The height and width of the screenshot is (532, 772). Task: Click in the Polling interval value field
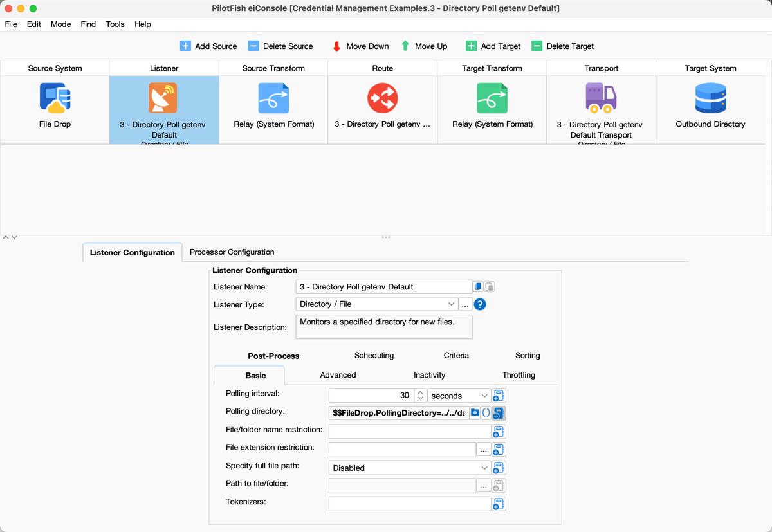point(371,396)
